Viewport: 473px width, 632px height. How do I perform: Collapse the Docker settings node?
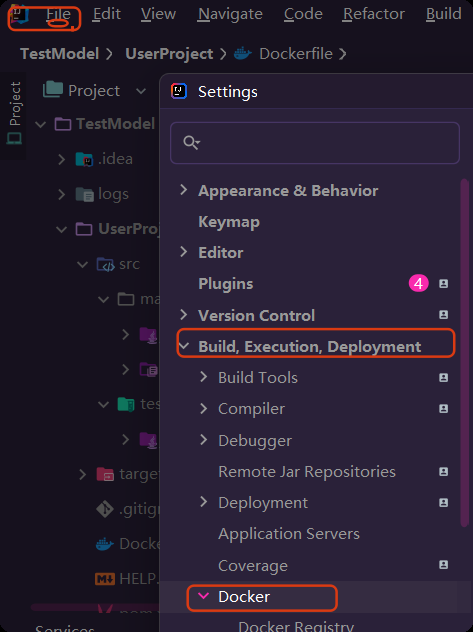pyautogui.click(x=204, y=596)
